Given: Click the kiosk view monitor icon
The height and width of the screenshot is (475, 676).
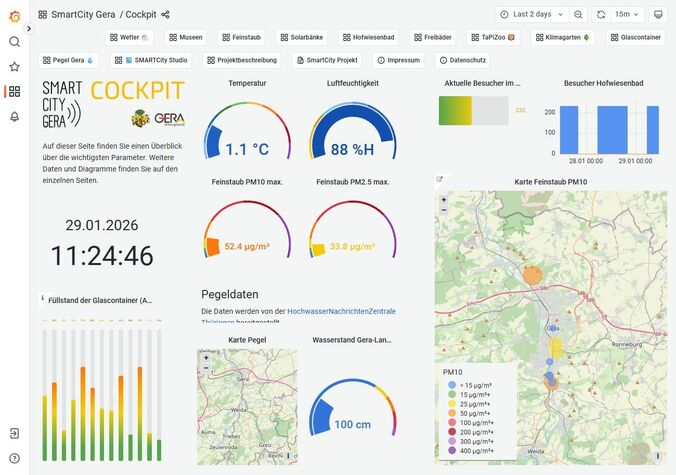Looking at the screenshot, I should [658, 15].
